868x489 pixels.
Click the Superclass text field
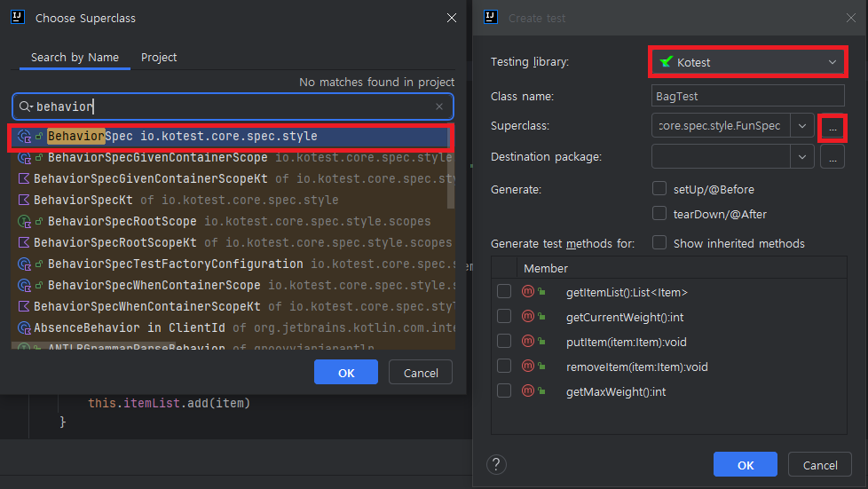(721, 126)
